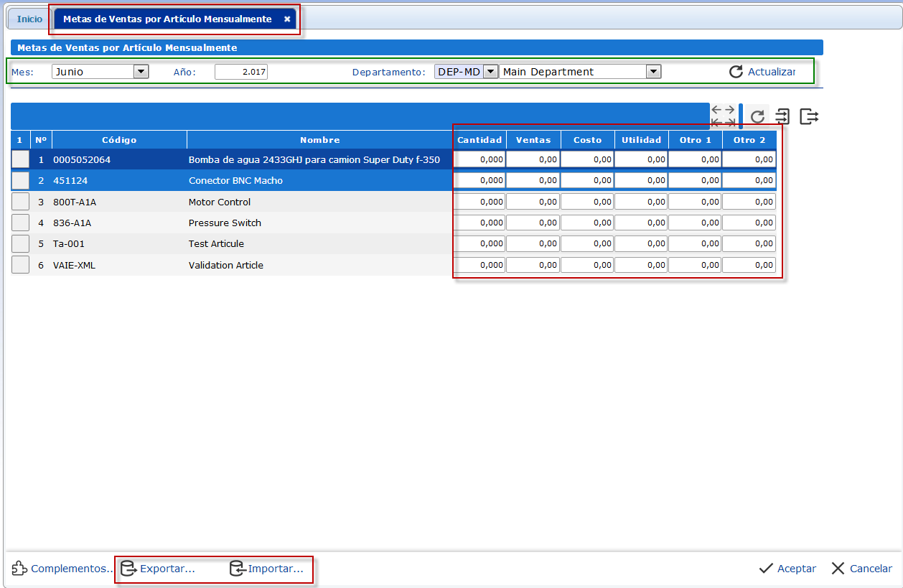The height and width of the screenshot is (588, 903).
Task: Open the Main Department name dropdown
Action: [x=652, y=72]
